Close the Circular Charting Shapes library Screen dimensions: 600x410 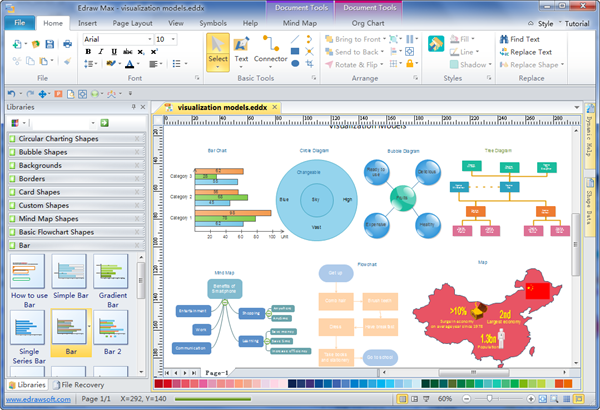point(137,139)
